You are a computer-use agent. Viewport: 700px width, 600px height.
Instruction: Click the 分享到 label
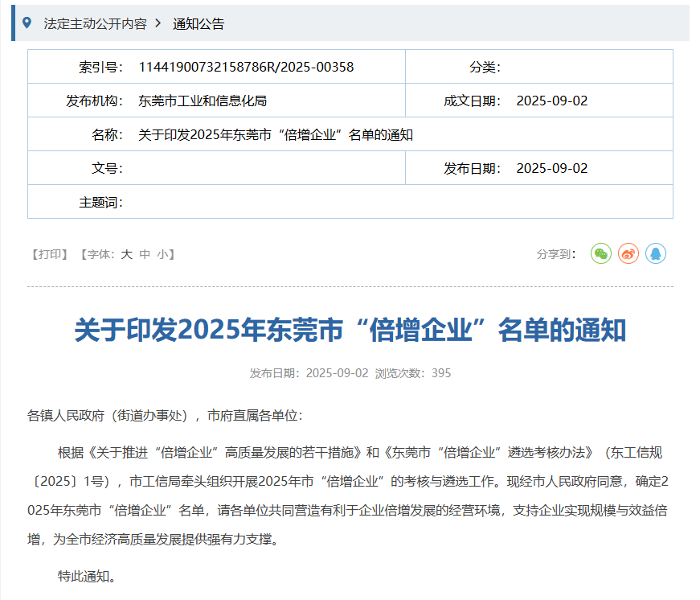(x=556, y=254)
